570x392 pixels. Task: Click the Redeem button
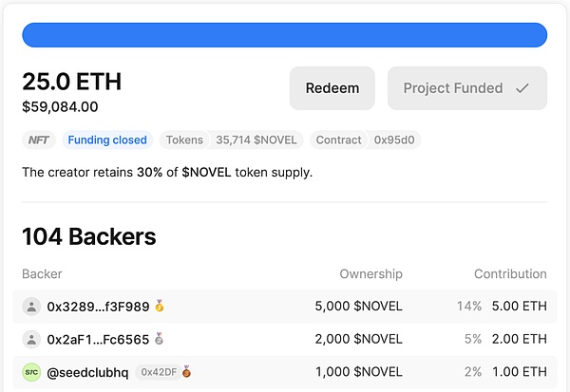pyautogui.click(x=332, y=88)
